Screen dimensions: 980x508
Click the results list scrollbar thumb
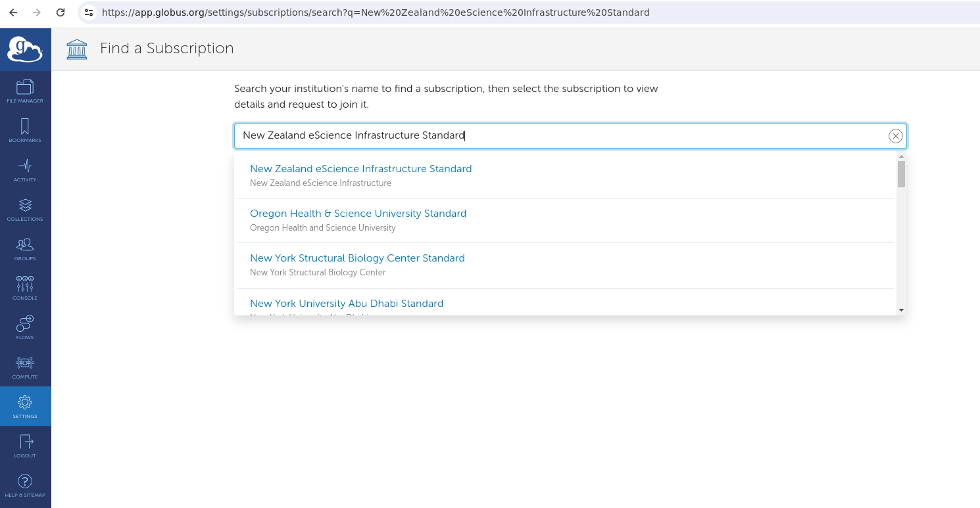901,174
